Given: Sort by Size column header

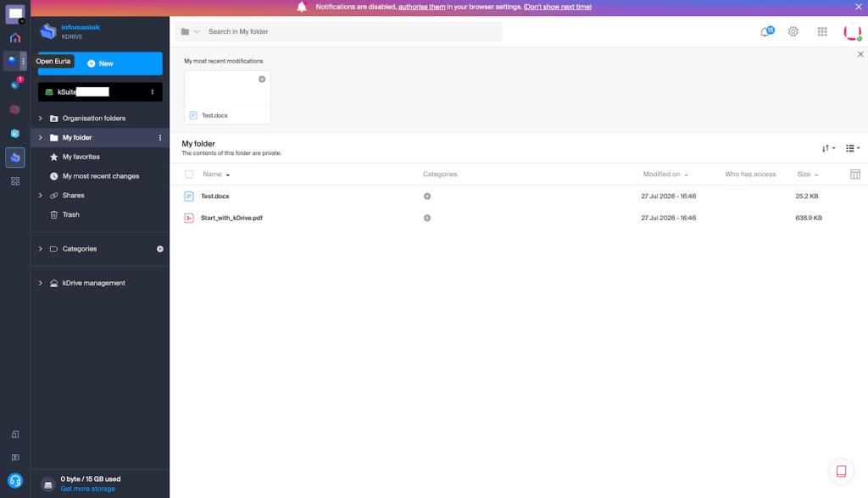Looking at the screenshot, I should point(808,174).
